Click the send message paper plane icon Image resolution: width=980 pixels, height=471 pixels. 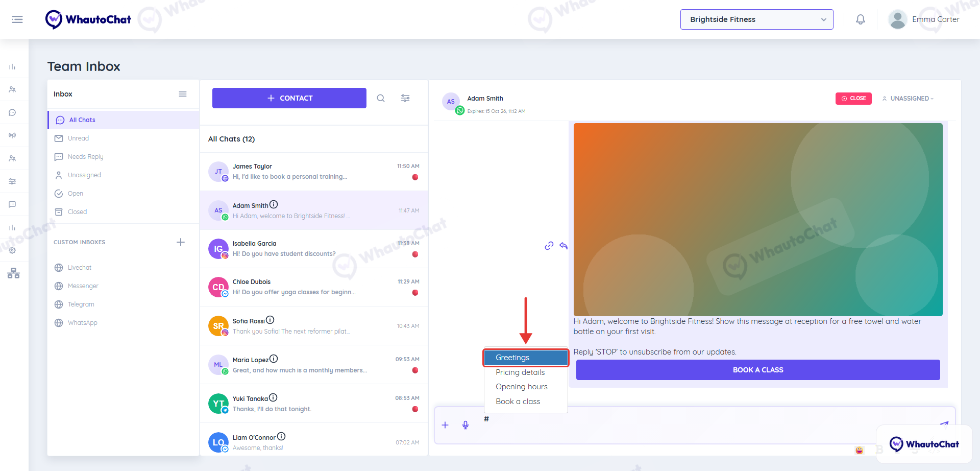click(944, 423)
